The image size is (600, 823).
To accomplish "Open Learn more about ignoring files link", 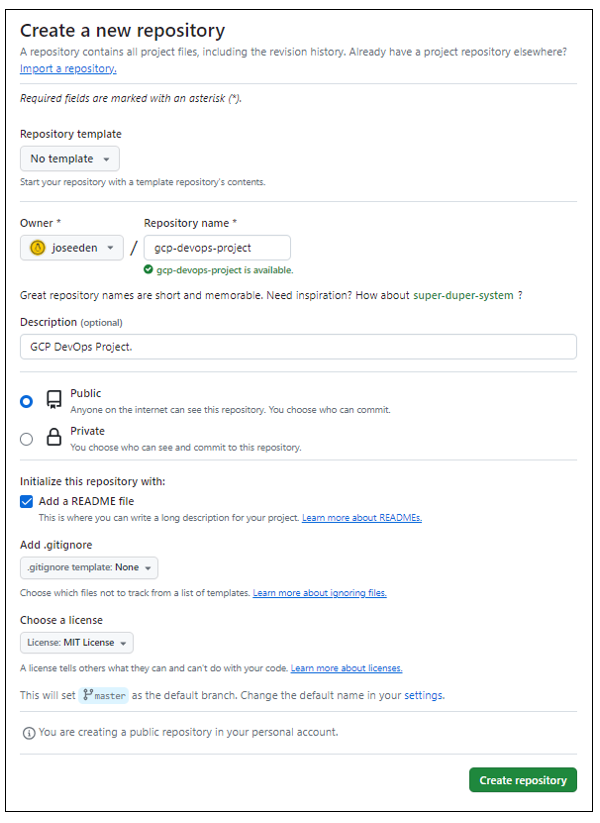I will pos(320,593).
